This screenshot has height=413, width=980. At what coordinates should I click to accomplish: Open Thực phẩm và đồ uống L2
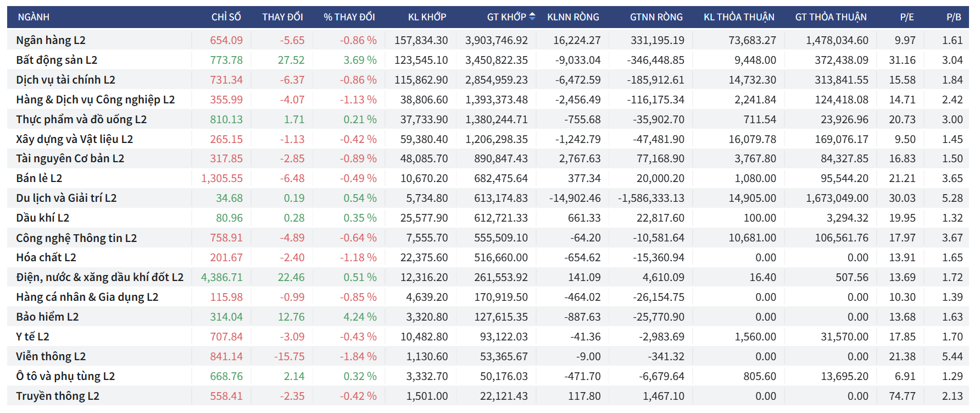[x=81, y=119]
